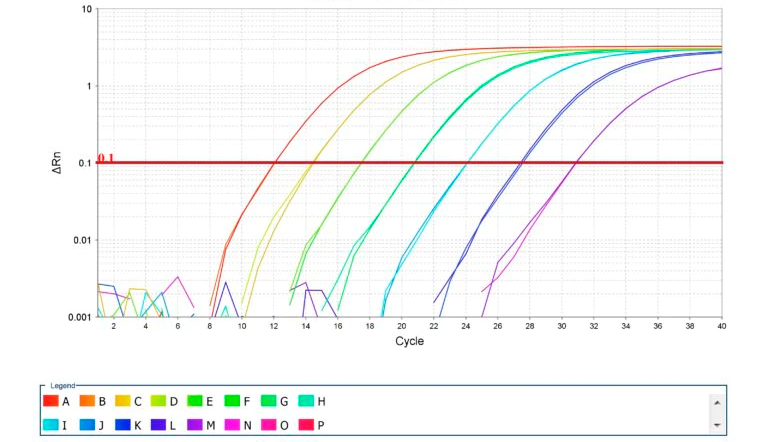
Task: Select the orange B legend swatch
Action: 87,401
